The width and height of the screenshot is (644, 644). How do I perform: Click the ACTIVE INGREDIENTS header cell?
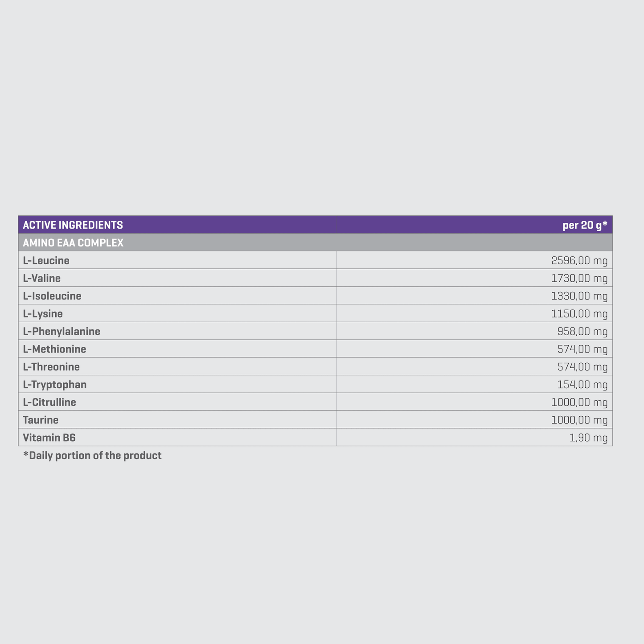[x=177, y=225]
